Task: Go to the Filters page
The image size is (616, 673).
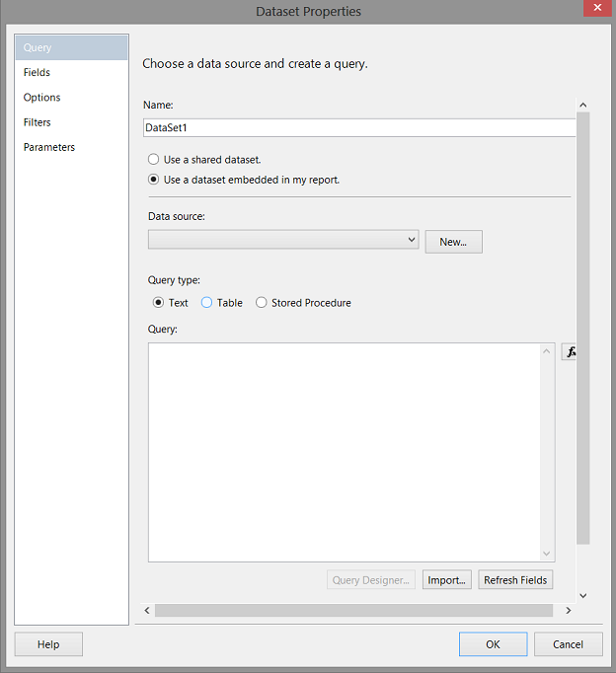Action: click(71, 122)
